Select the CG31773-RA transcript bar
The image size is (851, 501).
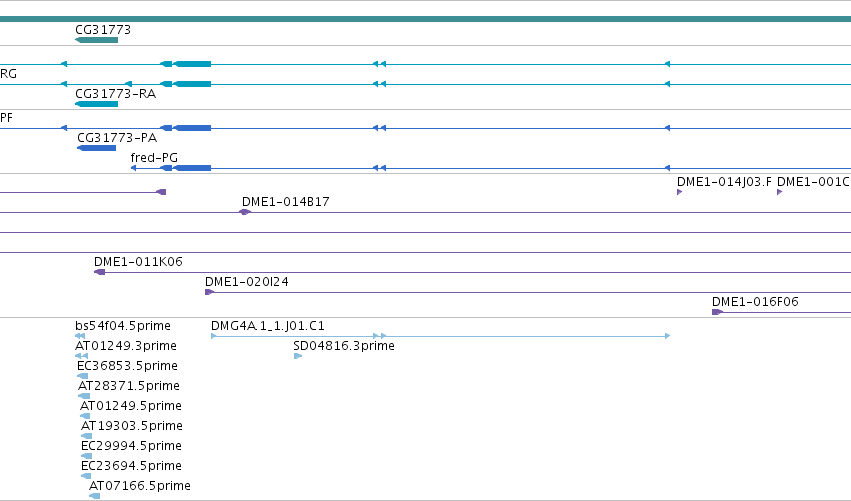(97, 104)
